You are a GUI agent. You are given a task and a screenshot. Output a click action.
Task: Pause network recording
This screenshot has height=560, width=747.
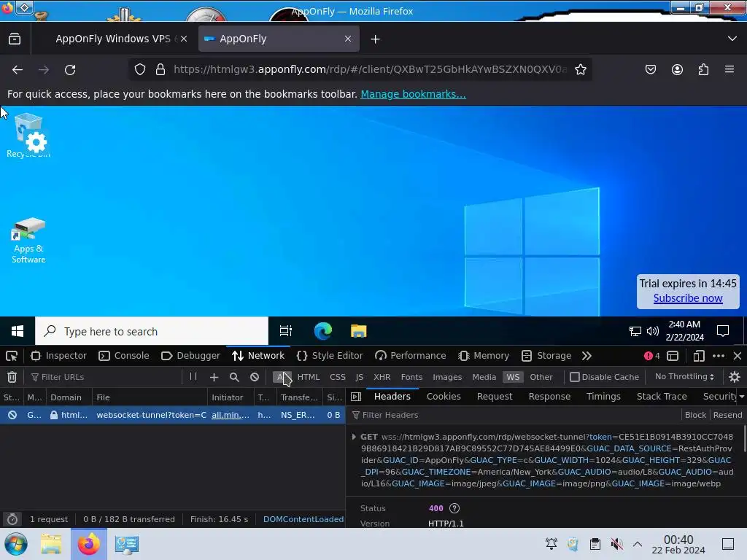click(x=193, y=377)
